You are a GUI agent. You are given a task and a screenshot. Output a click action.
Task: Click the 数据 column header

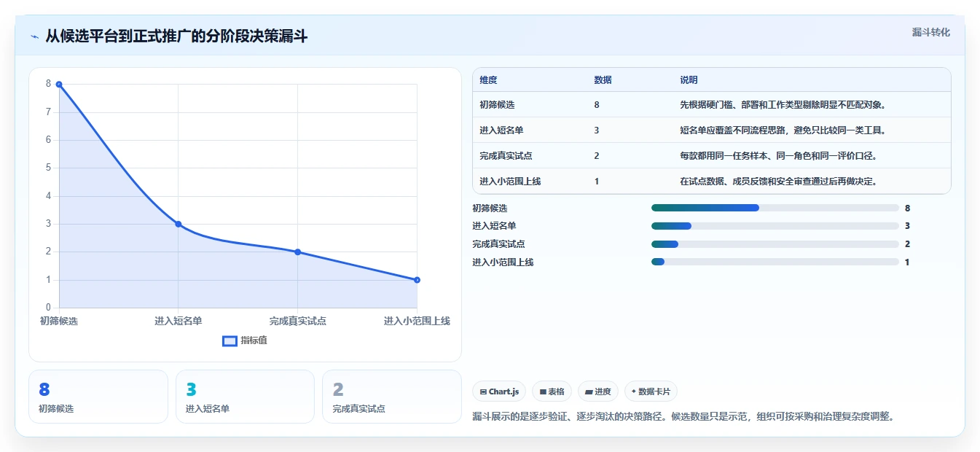603,80
